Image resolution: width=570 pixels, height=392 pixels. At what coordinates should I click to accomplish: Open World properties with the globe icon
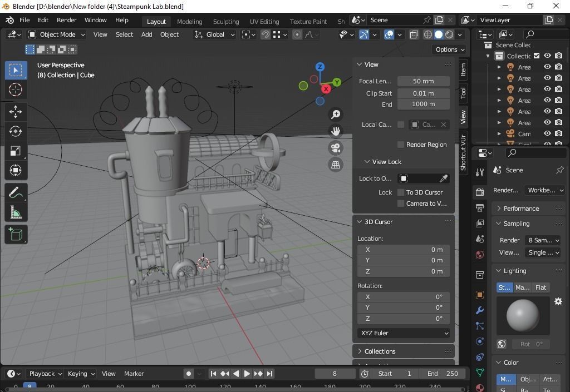click(479, 255)
